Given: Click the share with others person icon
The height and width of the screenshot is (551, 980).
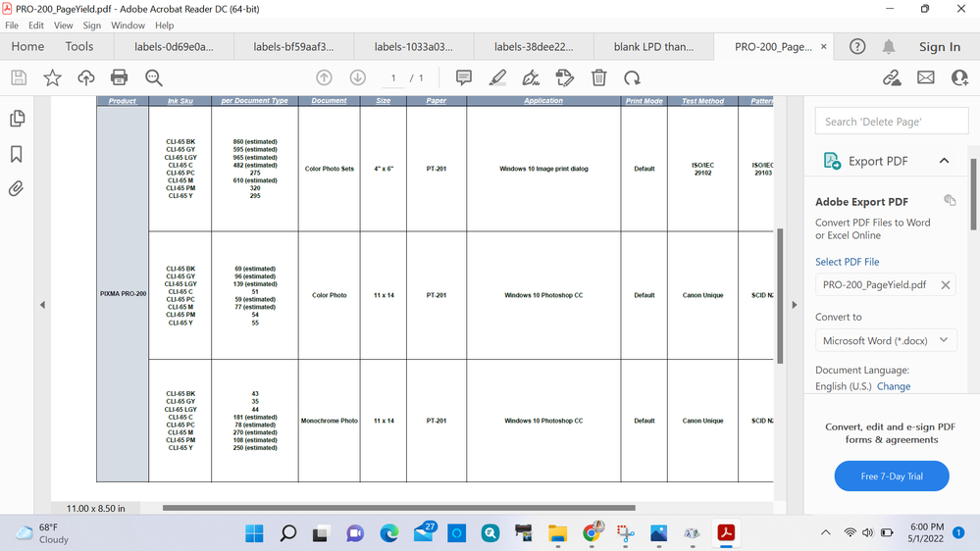Looking at the screenshot, I should tap(959, 78).
